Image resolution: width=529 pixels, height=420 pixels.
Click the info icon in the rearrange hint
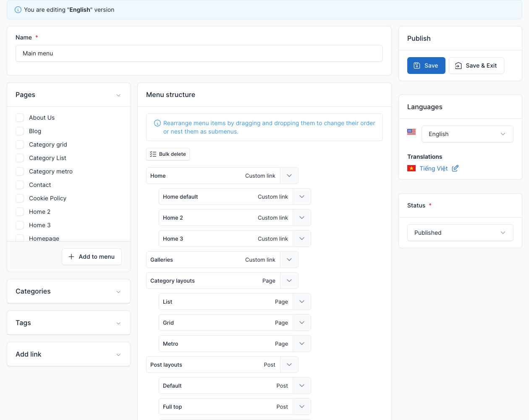[157, 123]
